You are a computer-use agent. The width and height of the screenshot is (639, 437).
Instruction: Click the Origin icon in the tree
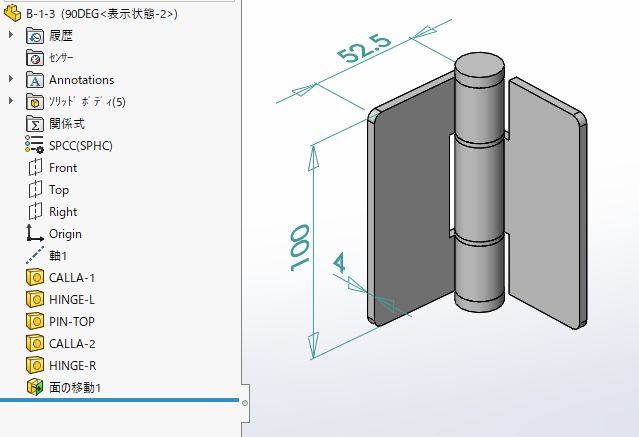click(35, 233)
